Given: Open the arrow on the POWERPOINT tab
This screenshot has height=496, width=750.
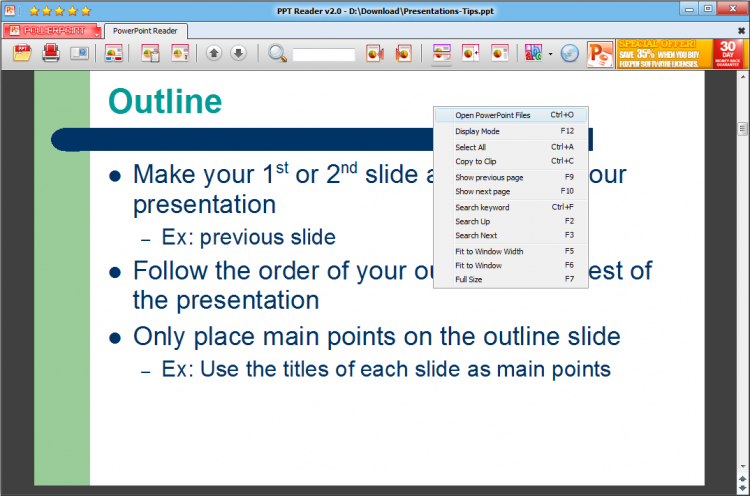Looking at the screenshot, I should (97, 34).
